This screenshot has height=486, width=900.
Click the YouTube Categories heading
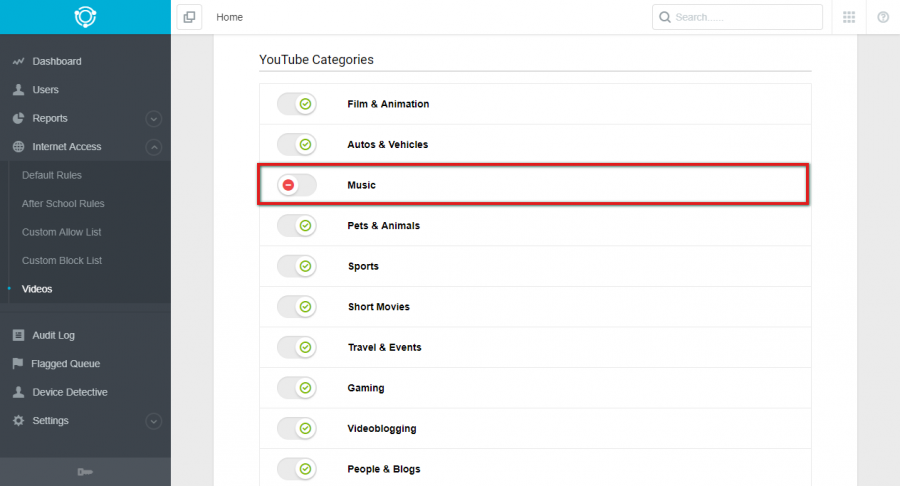pyautogui.click(x=316, y=60)
